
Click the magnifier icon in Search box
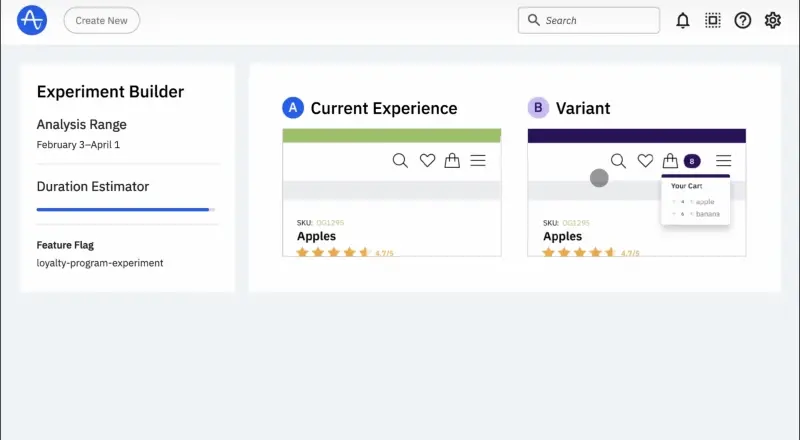coord(534,20)
